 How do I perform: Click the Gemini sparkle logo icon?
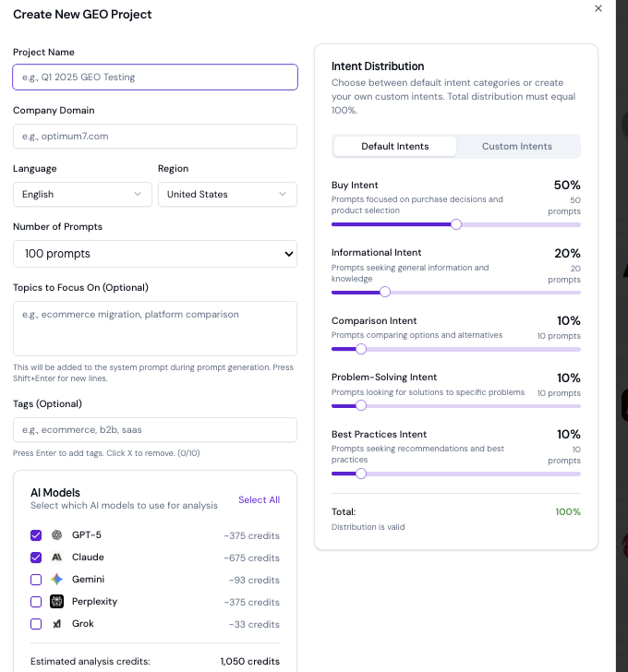pos(57,580)
